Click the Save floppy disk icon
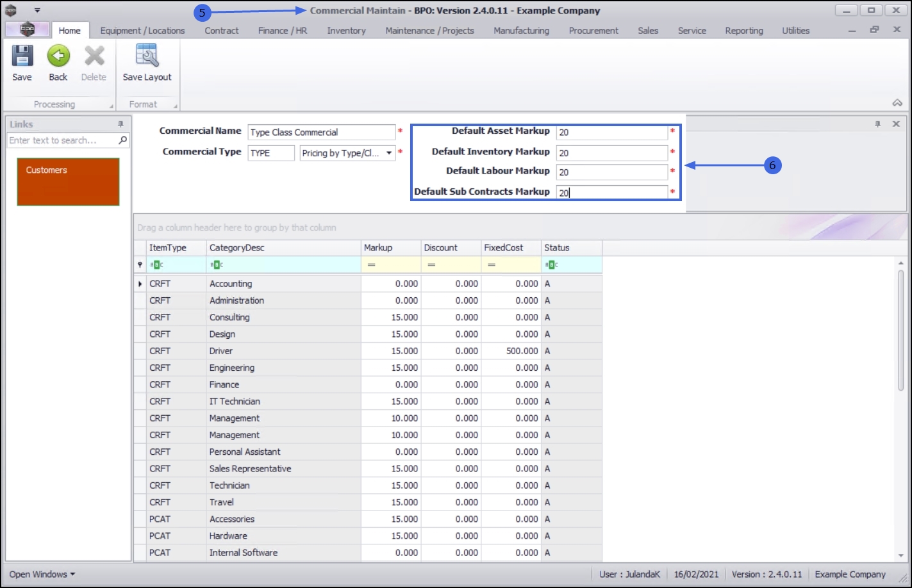This screenshot has height=588, width=912. [x=22, y=56]
